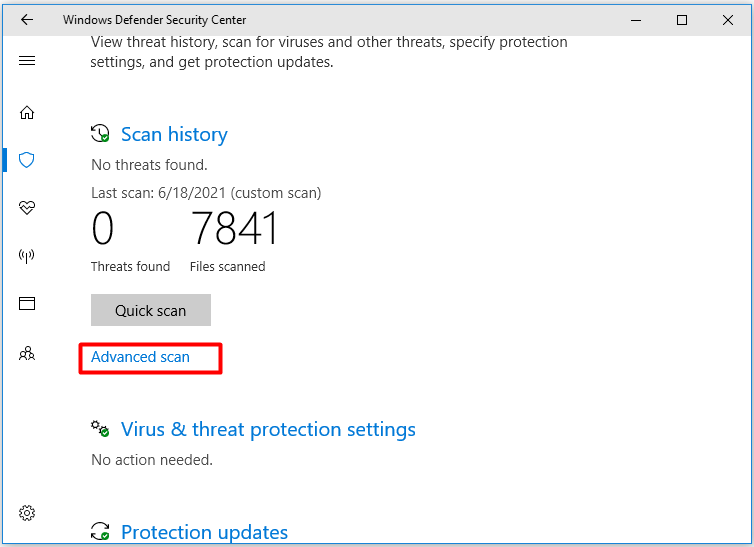The width and height of the screenshot is (754, 547).
Task: Open App & browser control window icon
Action: coord(27,303)
